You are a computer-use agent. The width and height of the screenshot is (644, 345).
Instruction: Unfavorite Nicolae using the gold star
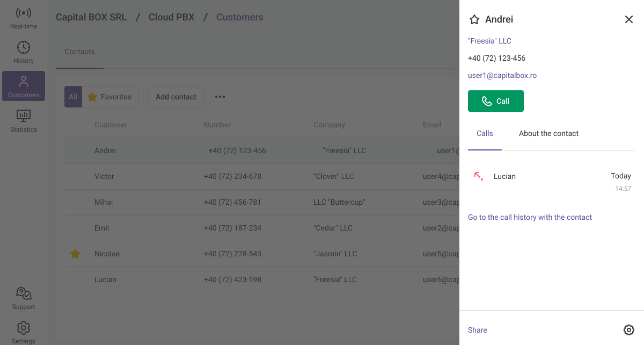pyautogui.click(x=75, y=254)
